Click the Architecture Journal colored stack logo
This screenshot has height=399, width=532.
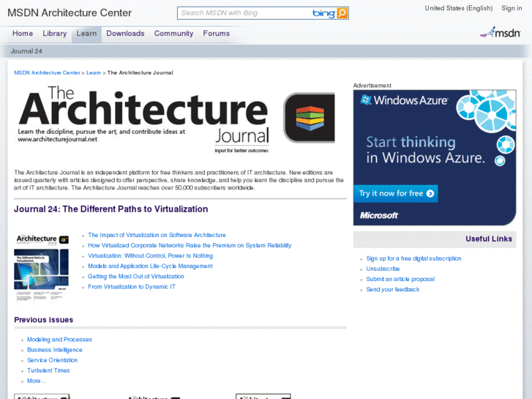tap(309, 118)
